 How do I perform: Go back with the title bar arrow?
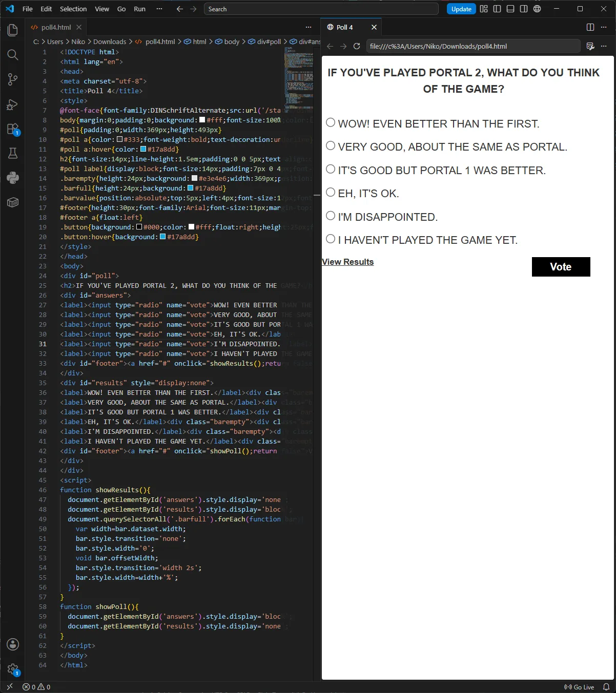pos(179,9)
